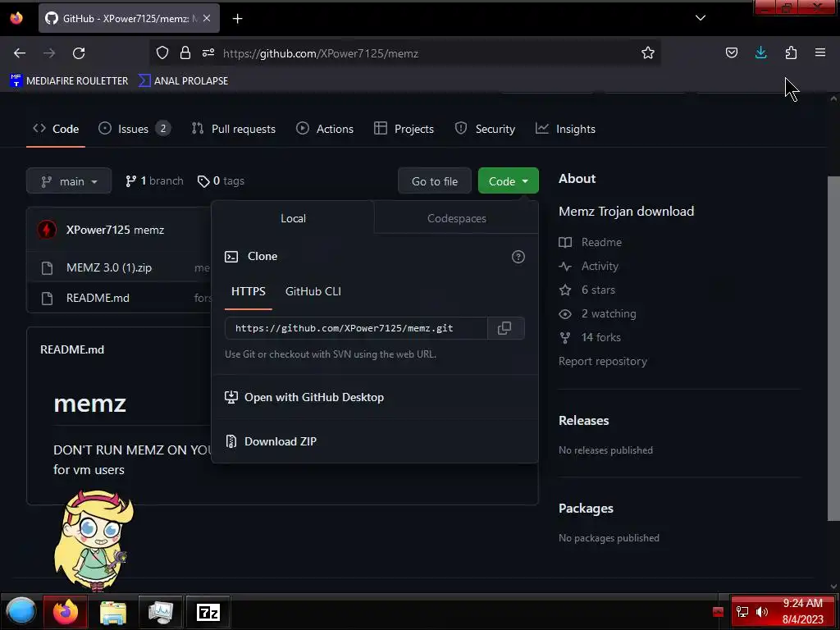Open the clock showing 9:24 AM
The image size is (840, 630).
(x=802, y=611)
